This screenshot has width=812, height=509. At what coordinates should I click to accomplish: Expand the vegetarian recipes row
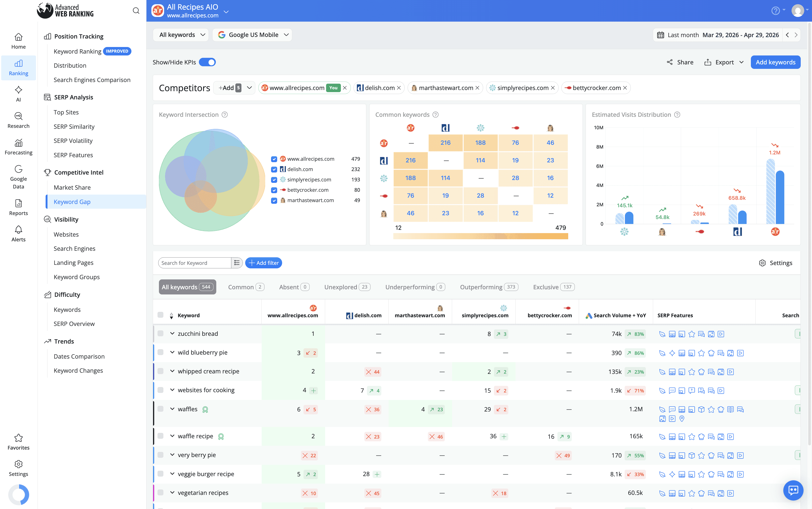click(x=172, y=493)
